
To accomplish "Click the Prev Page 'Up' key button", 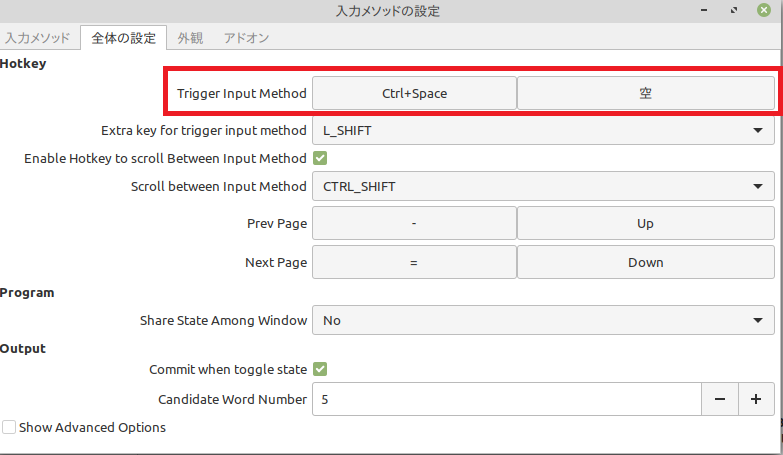I will tap(645, 223).
